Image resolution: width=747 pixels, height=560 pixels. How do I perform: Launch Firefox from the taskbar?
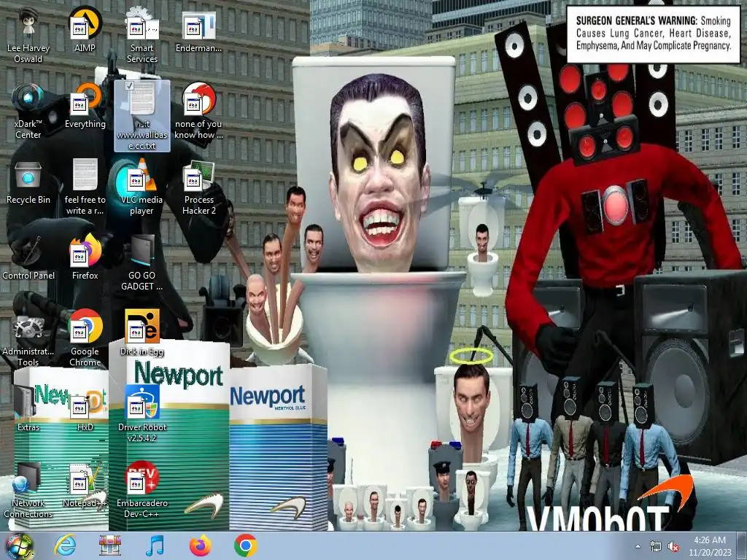point(200,546)
